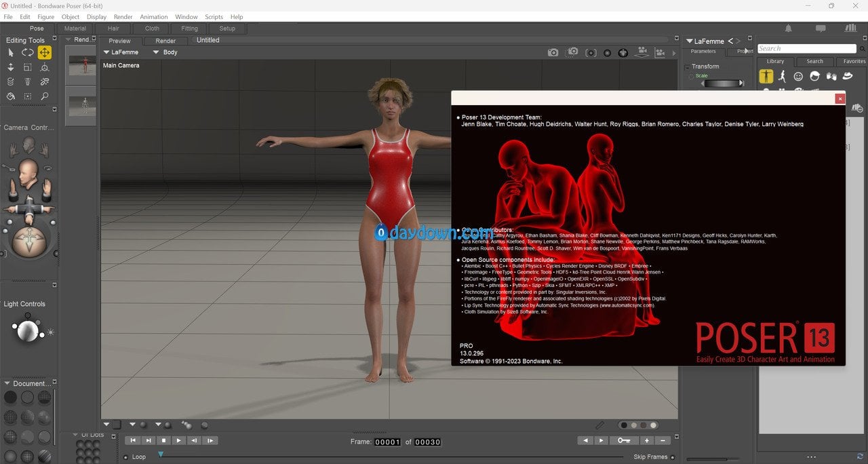Switch to the Cloth room tab
The height and width of the screenshot is (464, 868).
point(152,28)
